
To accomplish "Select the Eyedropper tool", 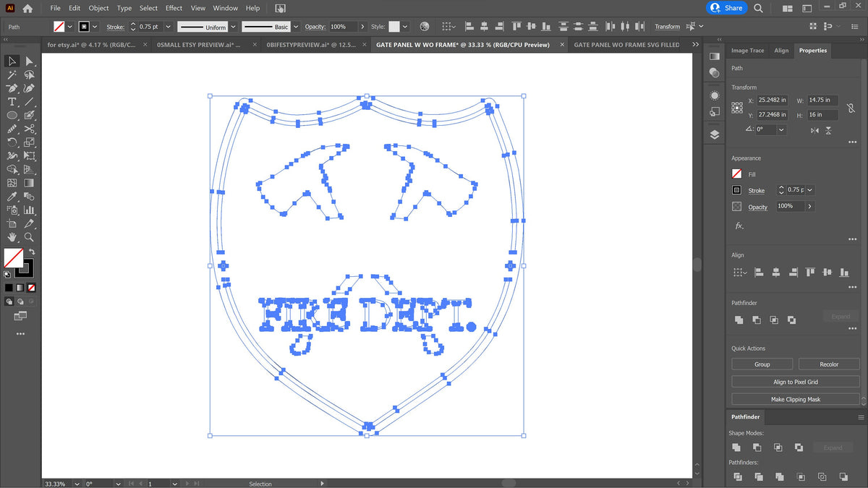I will tap(12, 197).
